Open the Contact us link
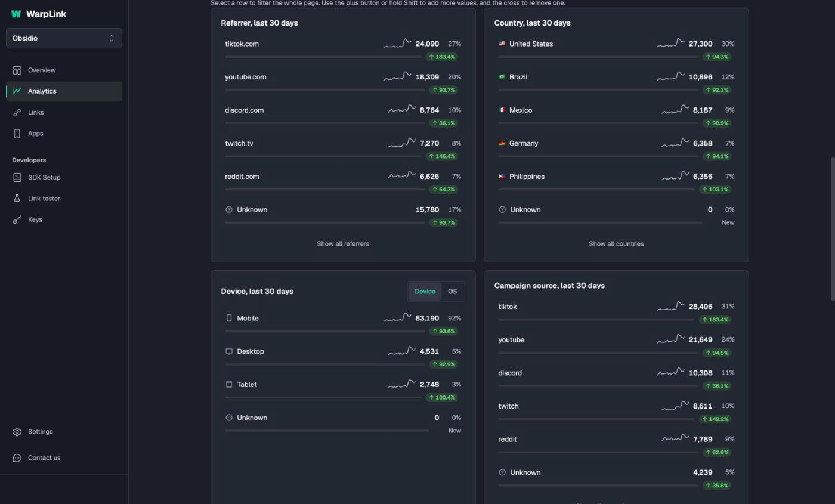Screen dimensions: 835x504 coord(64,458)
